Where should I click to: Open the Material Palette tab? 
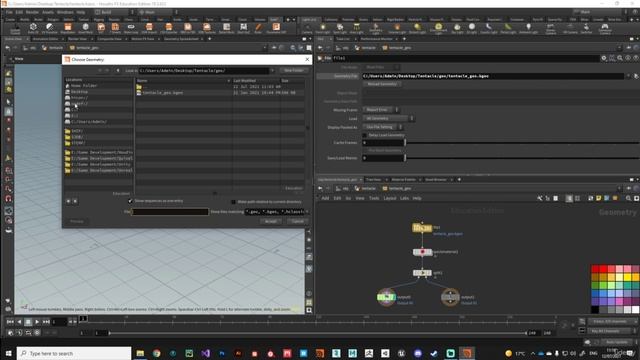tap(403, 180)
